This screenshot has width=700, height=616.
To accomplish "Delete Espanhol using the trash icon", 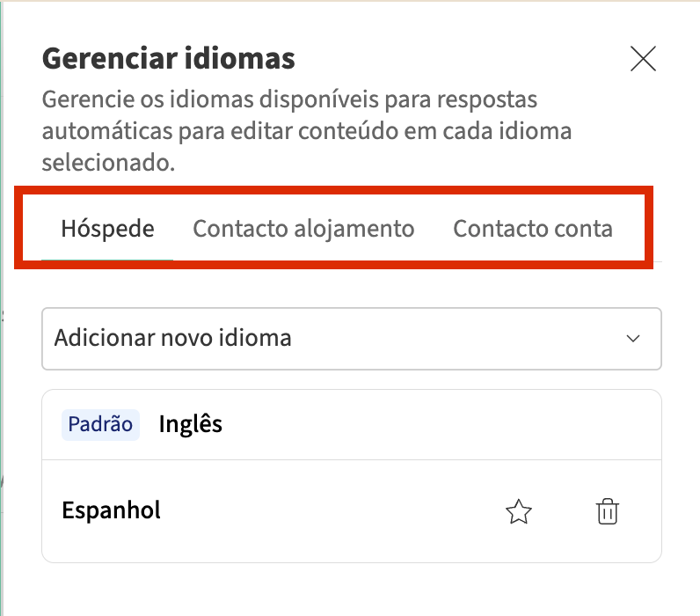I will pos(607,511).
